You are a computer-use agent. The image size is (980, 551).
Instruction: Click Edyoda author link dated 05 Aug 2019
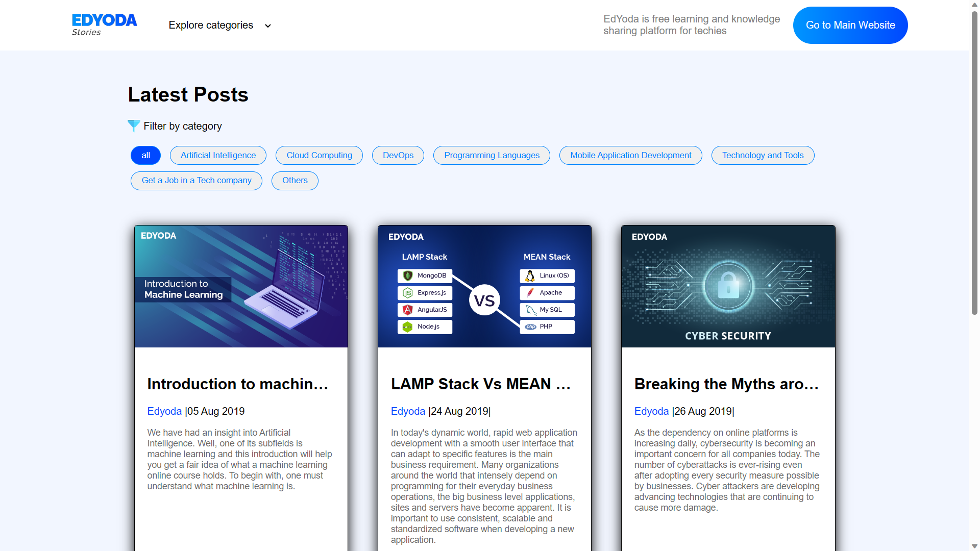(x=164, y=411)
